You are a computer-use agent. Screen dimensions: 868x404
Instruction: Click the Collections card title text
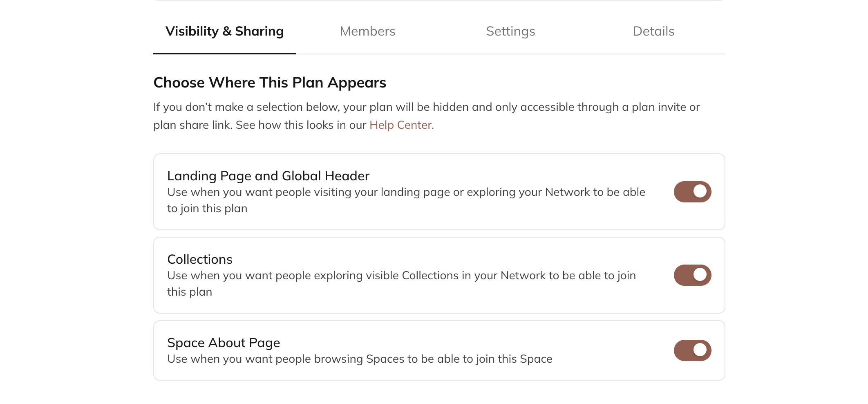click(199, 259)
